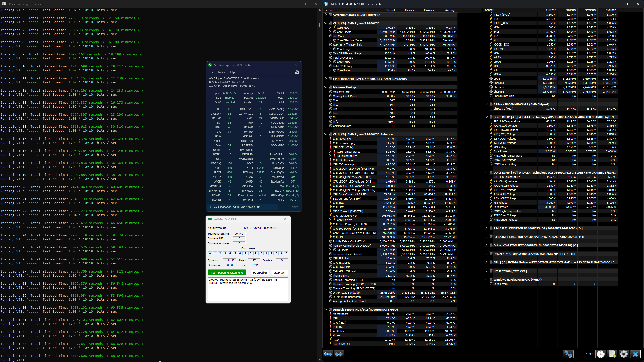Click the expand sensor columns arrows button
The image size is (644, 362).
(x=328, y=354)
